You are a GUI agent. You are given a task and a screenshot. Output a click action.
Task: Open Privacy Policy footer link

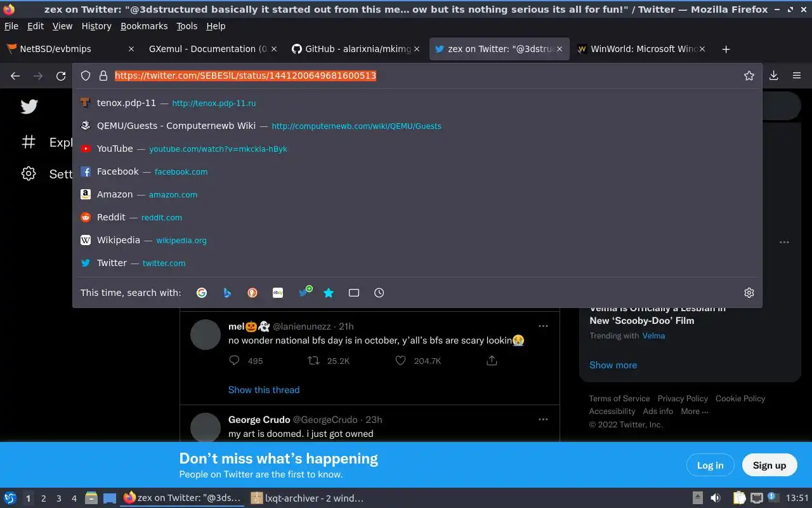click(x=683, y=399)
